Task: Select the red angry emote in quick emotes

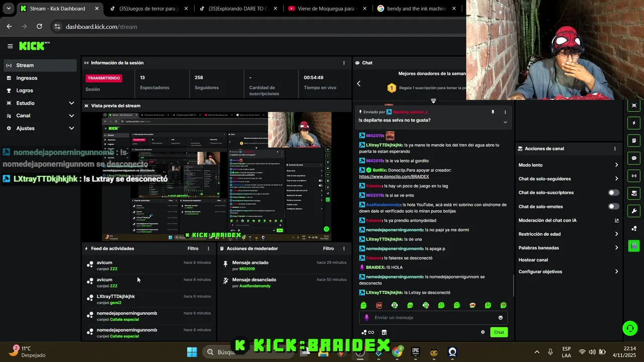Action: pyautogui.click(x=379, y=305)
